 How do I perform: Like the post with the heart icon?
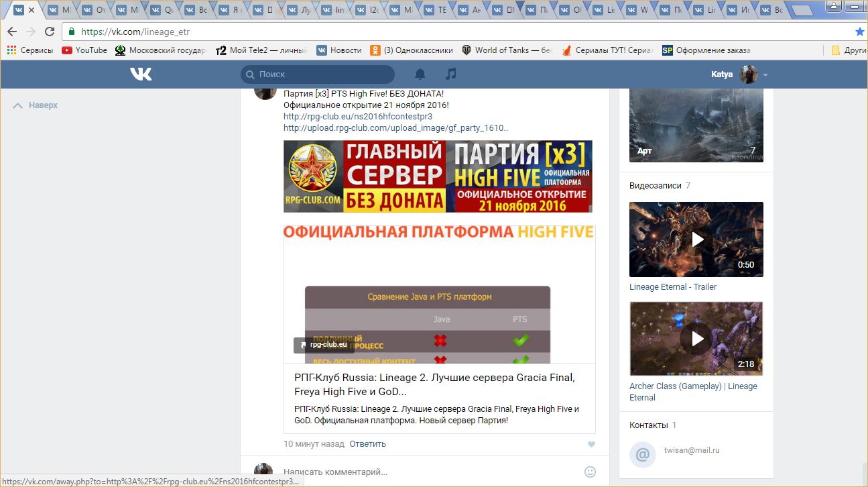coord(591,444)
